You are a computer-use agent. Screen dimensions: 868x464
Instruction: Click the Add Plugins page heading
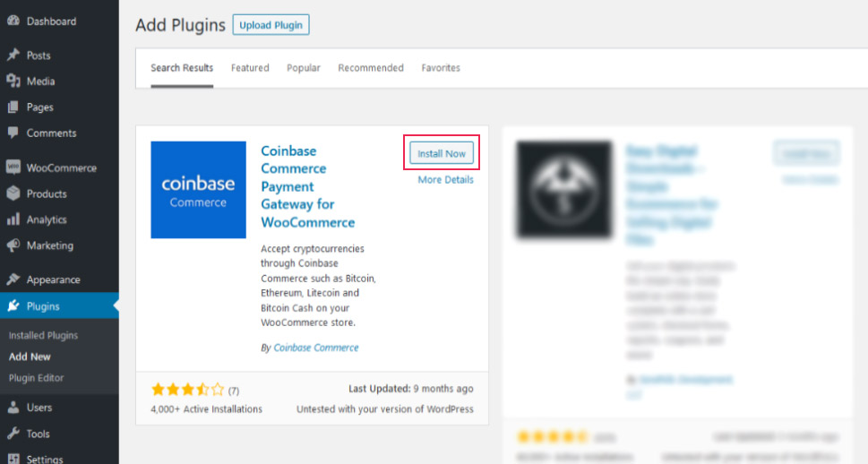click(x=180, y=25)
